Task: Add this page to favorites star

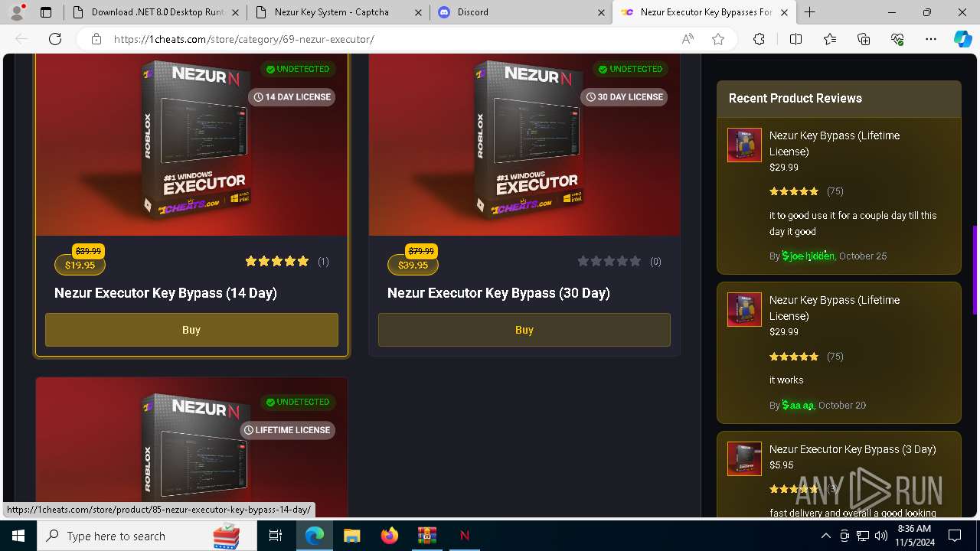Action: pos(718,39)
